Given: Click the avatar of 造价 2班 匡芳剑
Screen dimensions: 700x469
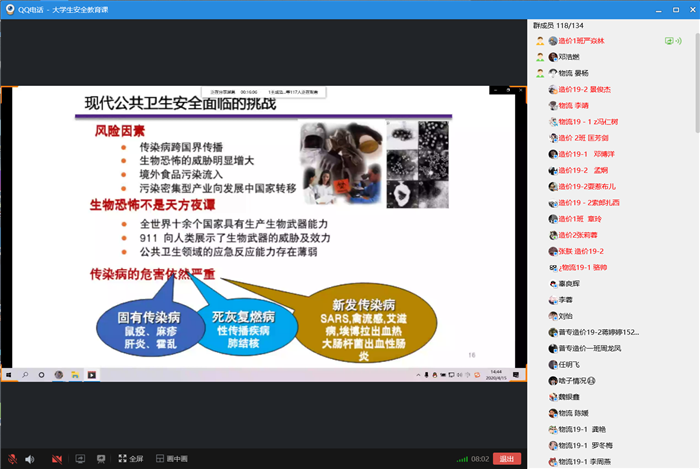Looking at the screenshot, I should 553,138.
